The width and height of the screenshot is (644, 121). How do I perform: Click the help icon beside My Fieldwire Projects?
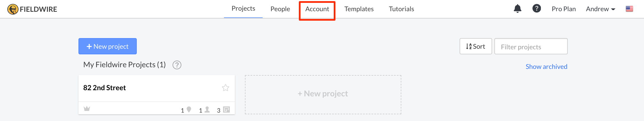(177, 65)
